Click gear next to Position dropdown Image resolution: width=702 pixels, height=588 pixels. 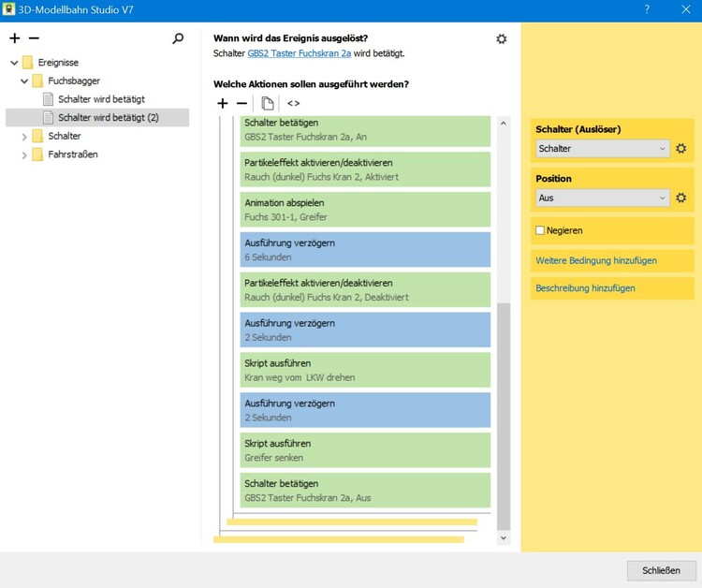point(681,198)
